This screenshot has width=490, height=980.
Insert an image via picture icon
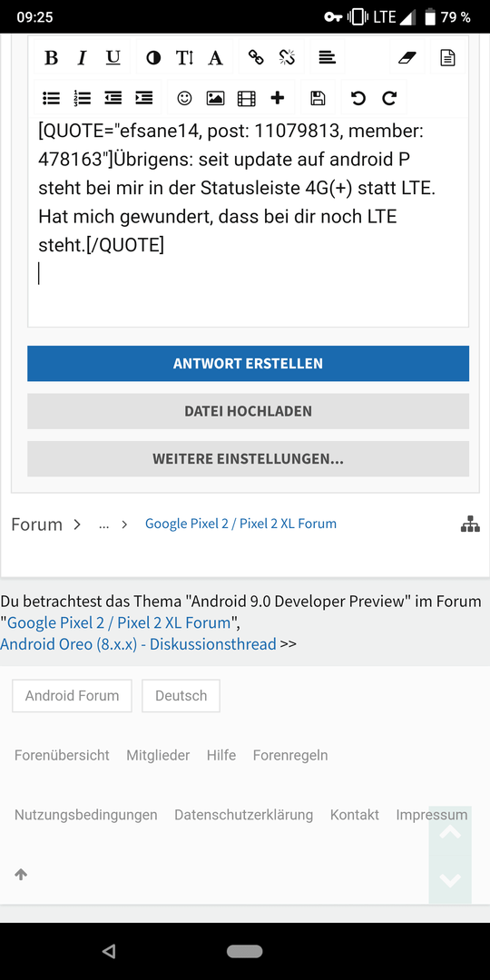216,98
